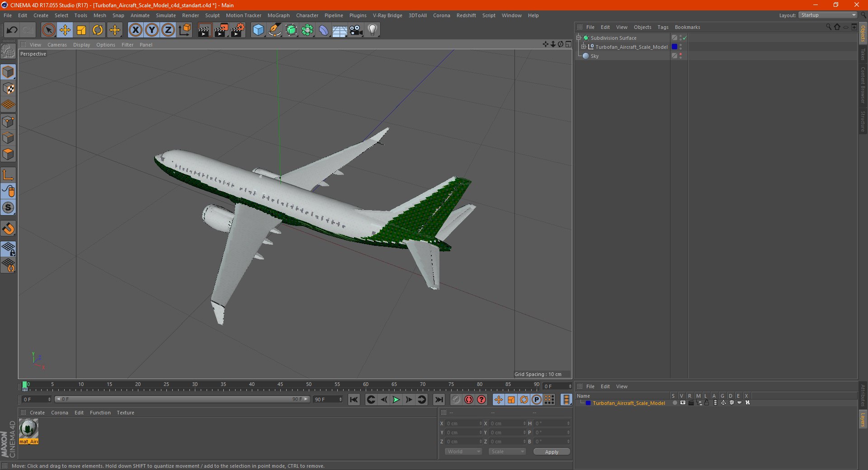This screenshot has width=868, height=470.
Task: Add a Camera object
Action: (x=356, y=30)
